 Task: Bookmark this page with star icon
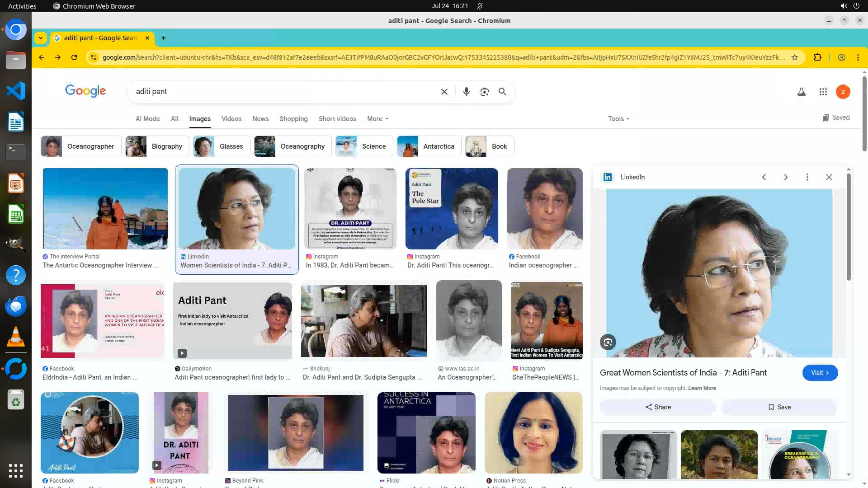794,57
